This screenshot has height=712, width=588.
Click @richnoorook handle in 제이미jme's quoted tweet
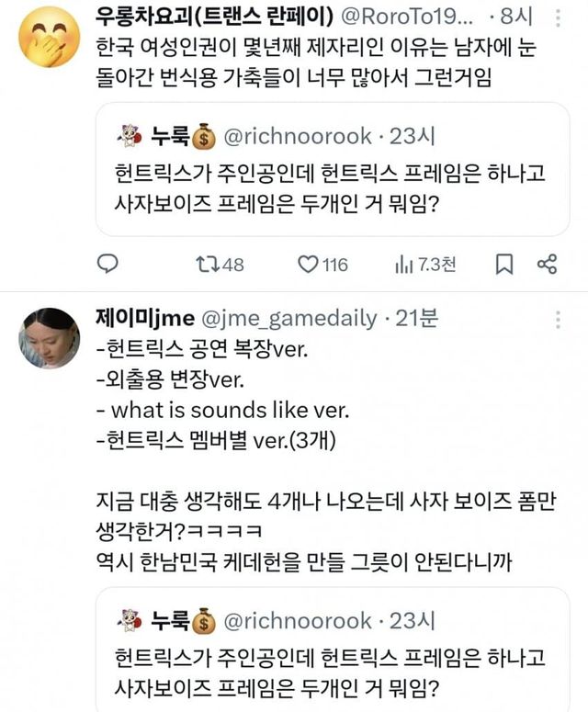coord(298,623)
